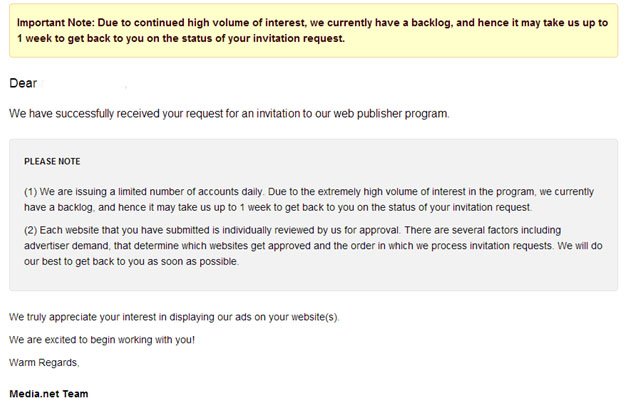Click the "successfully received your request" sentence

[229, 114]
